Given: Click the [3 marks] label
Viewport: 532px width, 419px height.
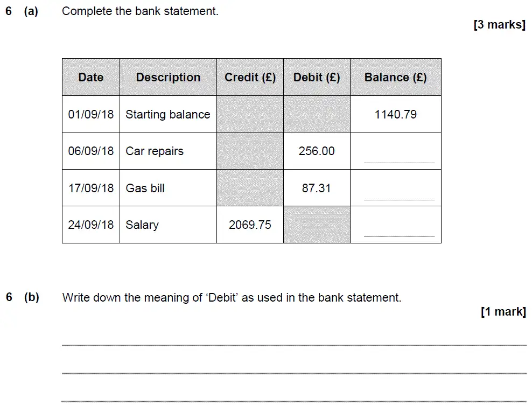Looking at the screenshot, I should click(x=500, y=25).
